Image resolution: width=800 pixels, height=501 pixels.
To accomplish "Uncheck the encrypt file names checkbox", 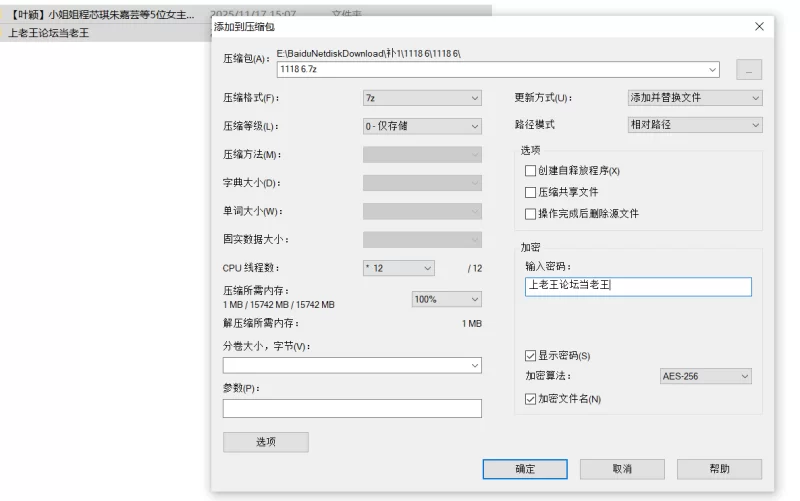I will tap(531, 399).
